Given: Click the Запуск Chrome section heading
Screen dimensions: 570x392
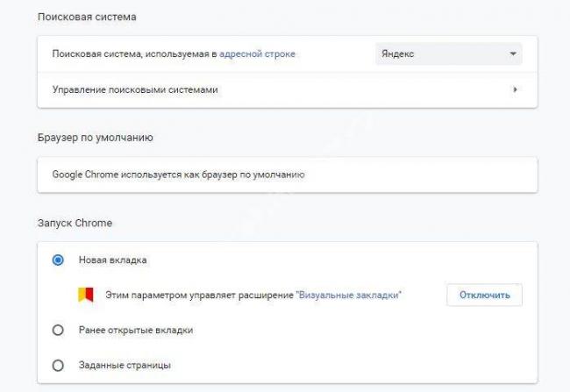Looking at the screenshot, I should 75,223.
